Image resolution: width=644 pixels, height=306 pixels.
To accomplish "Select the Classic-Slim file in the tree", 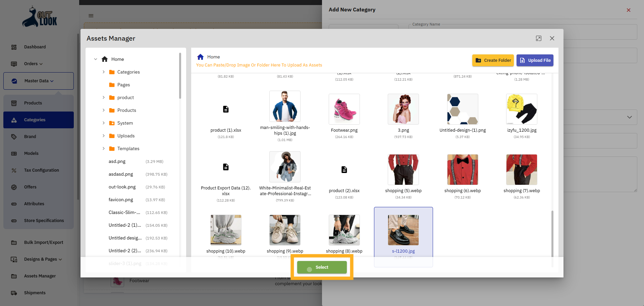I will coord(124,212).
